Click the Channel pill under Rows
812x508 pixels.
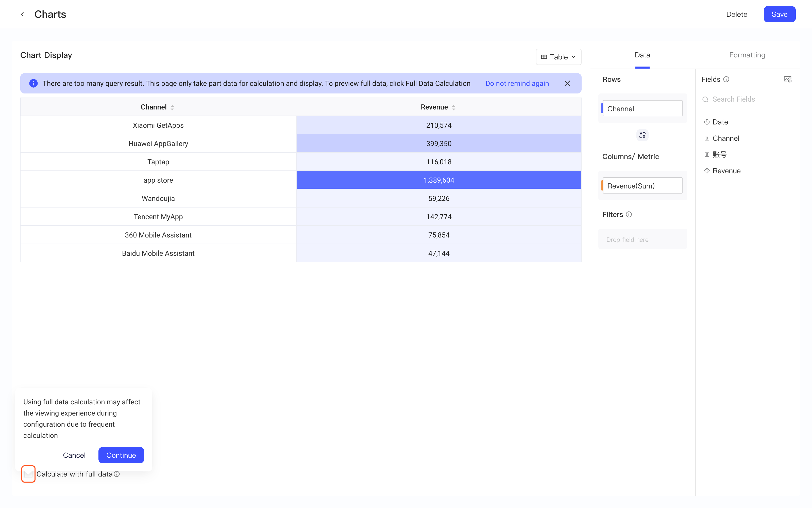pyautogui.click(x=642, y=108)
